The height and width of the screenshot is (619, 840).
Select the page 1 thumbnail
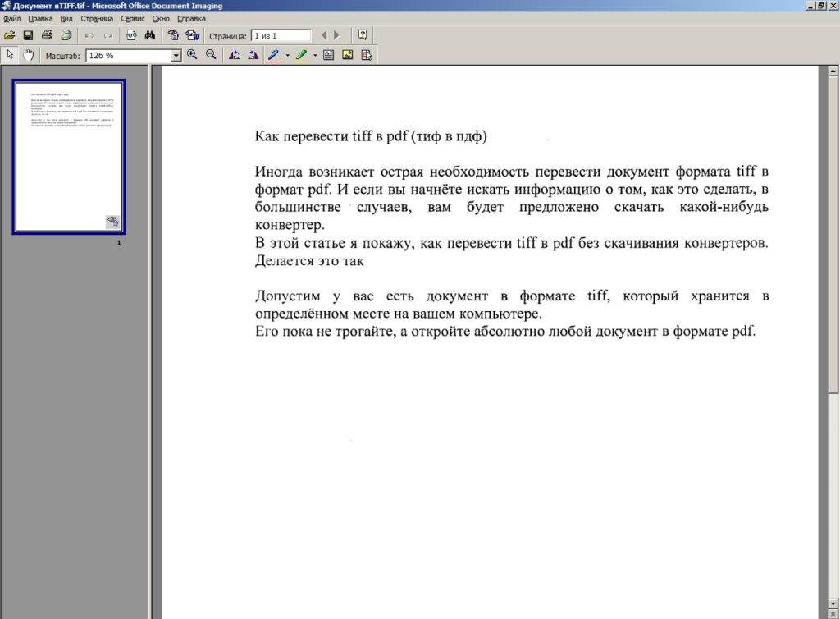(x=68, y=157)
